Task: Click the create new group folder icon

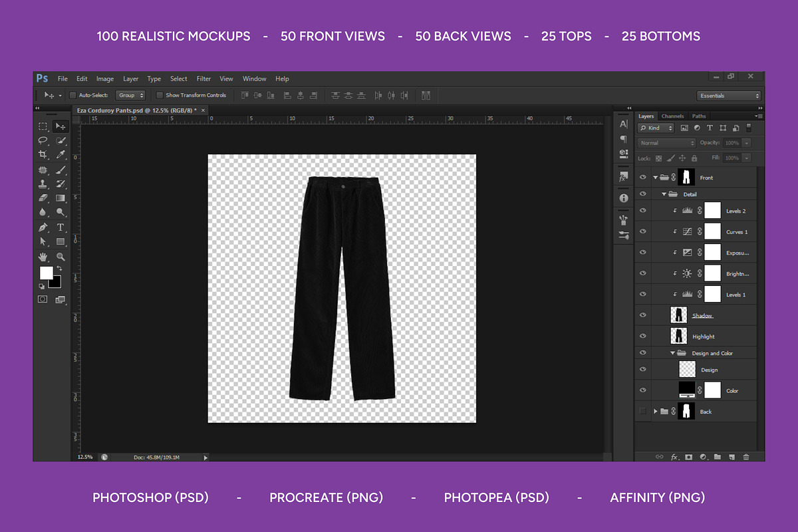Action: coord(717,457)
